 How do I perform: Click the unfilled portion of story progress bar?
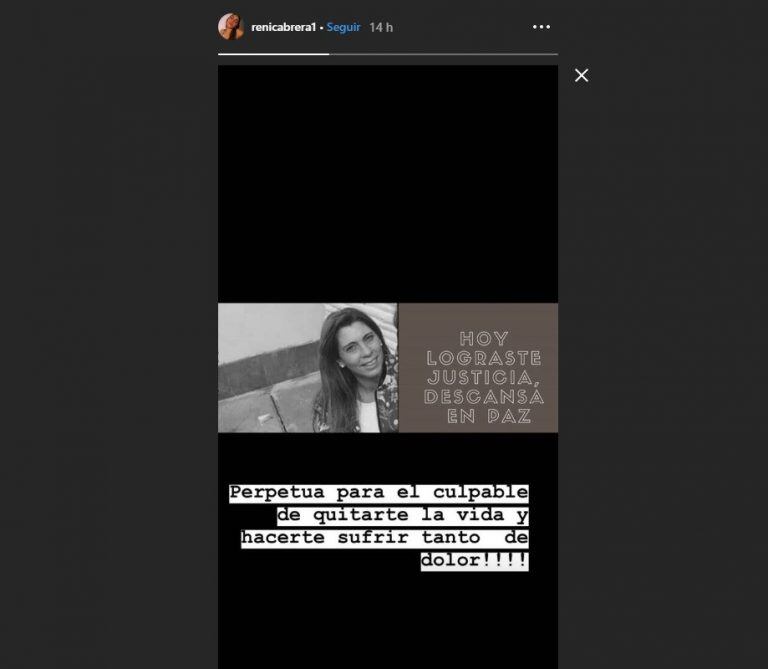[x=443, y=54]
